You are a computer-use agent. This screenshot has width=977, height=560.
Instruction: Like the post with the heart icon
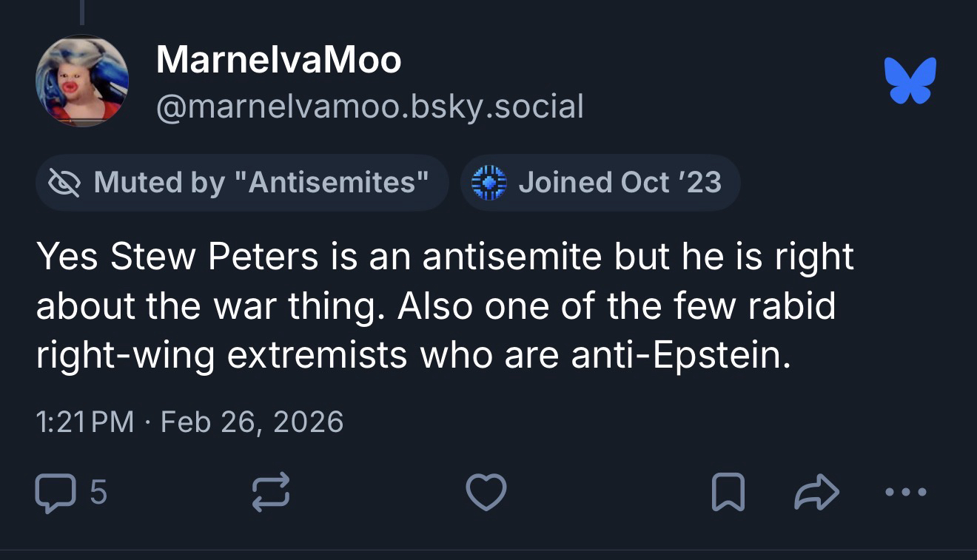(x=486, y=493)
